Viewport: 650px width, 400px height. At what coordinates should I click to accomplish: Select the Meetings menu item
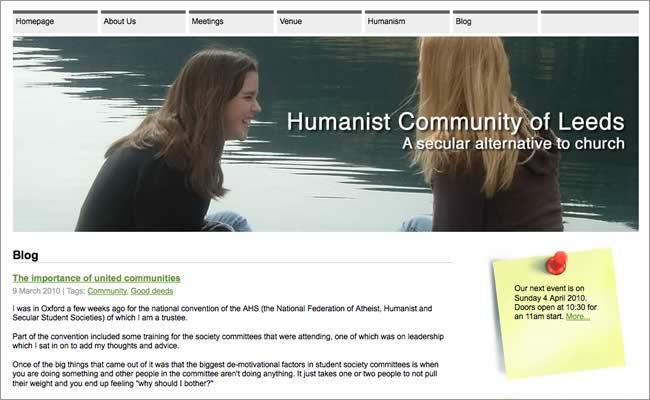pyautogui.click(x=230, y=21)
